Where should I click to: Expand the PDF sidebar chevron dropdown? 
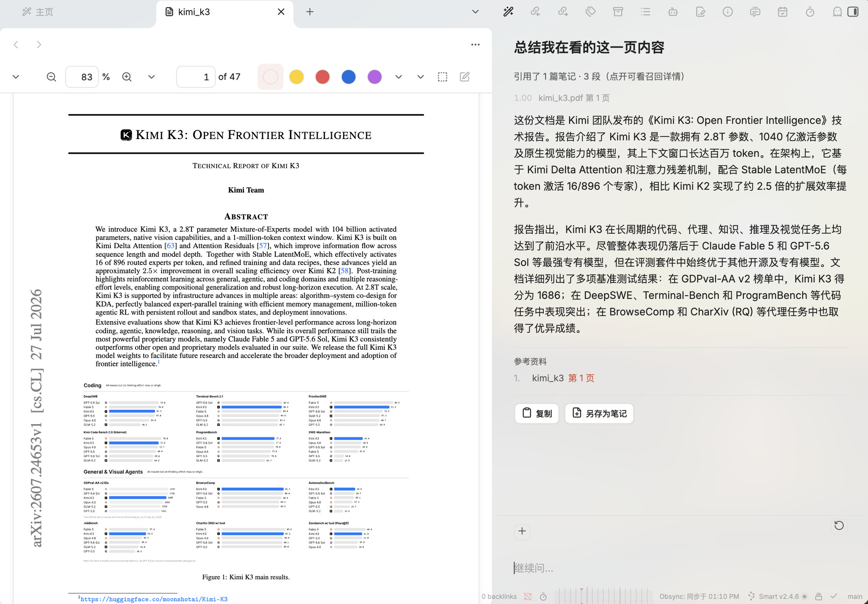(16, 77)
